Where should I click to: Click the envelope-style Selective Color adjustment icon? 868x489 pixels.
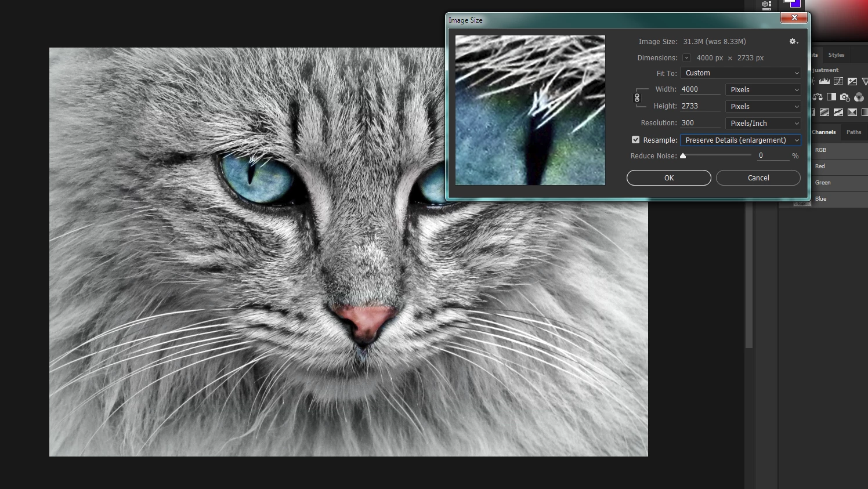[x=852, y=112]
